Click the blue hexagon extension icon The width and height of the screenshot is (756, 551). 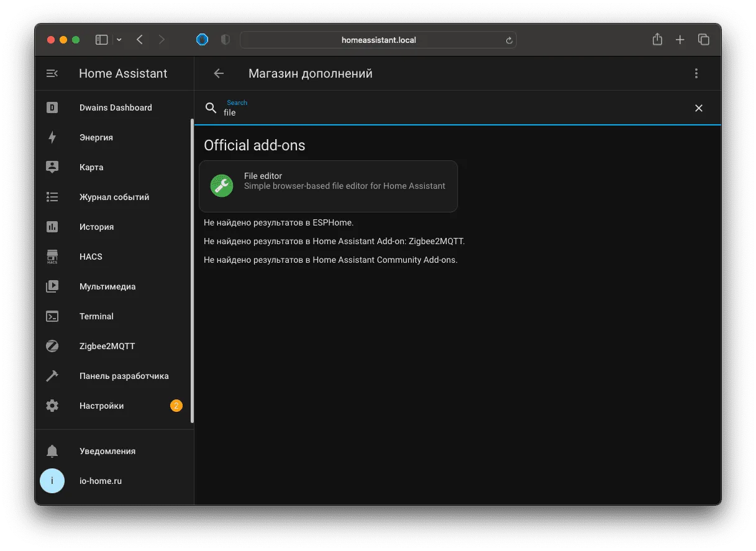coord(202,40)
